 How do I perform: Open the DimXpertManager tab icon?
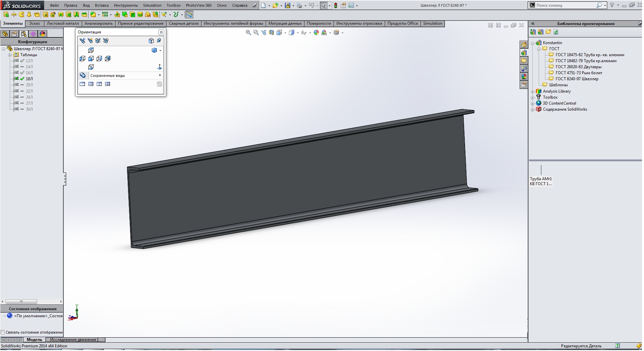33,34
